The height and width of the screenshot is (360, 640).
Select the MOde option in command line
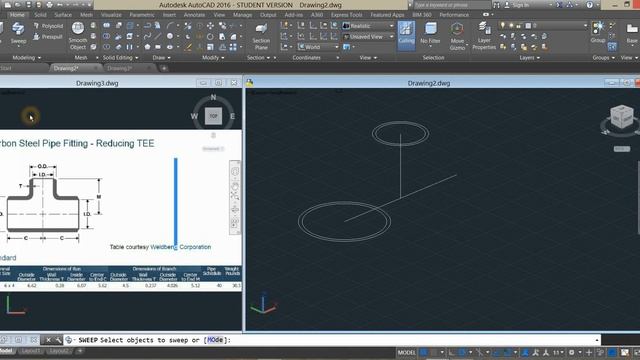(x=215, y=340)
